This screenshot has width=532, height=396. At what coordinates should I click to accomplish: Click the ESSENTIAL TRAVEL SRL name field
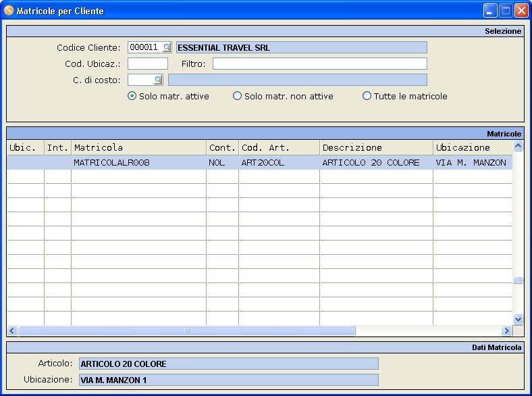point(301,47)
